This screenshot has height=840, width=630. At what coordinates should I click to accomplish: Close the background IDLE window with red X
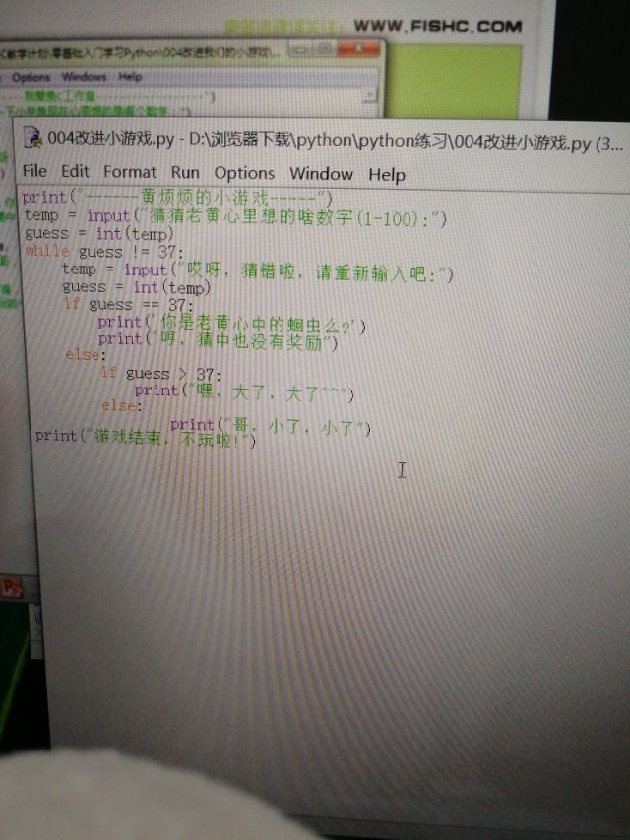tap(357, 50)
